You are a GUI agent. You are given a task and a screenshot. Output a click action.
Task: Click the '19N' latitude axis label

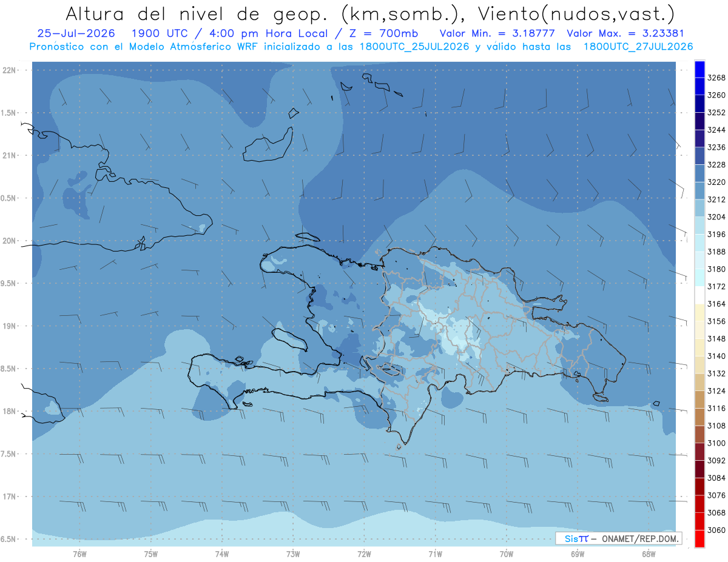pos(9,326)
